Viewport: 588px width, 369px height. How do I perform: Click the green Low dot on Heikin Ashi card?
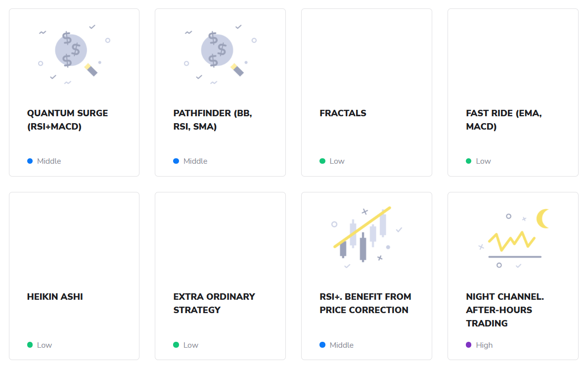coord(30,345)
